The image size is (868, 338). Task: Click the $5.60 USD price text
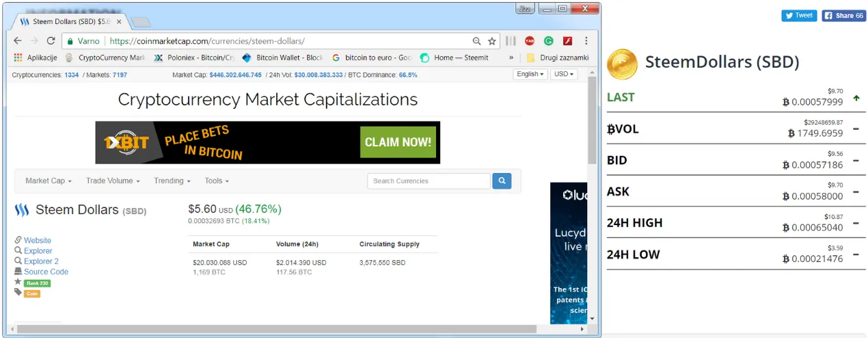click(211, 209)
